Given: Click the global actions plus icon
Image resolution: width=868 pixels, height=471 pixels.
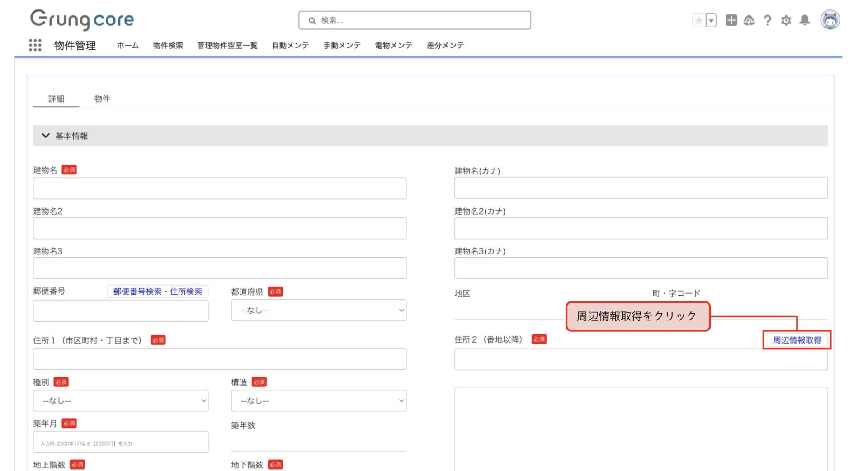Looking at the screenshot, I should pos(731,20).
